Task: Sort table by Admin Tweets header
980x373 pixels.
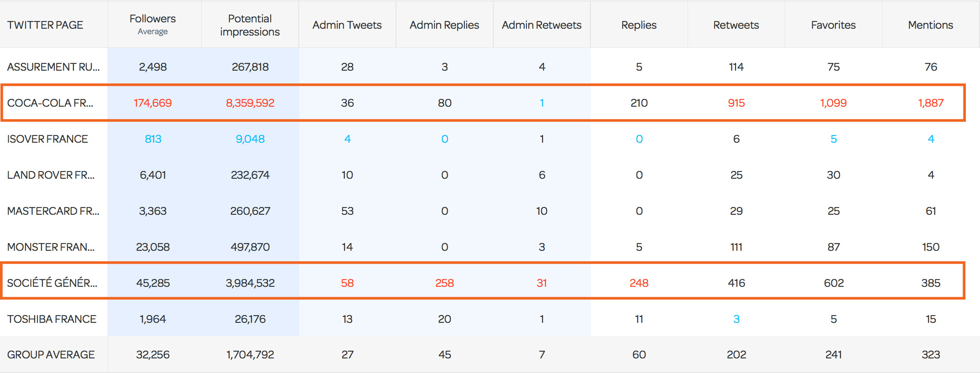Action: click(347, 25)
